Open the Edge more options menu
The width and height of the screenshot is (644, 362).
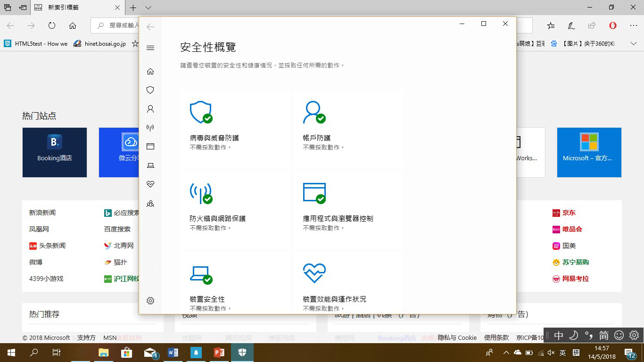(x=633, y=26)
